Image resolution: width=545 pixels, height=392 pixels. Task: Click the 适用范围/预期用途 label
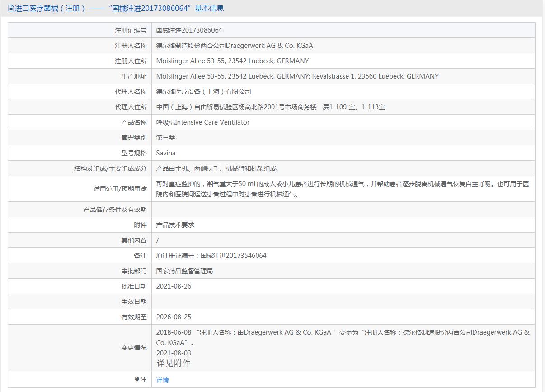(120, 189)
